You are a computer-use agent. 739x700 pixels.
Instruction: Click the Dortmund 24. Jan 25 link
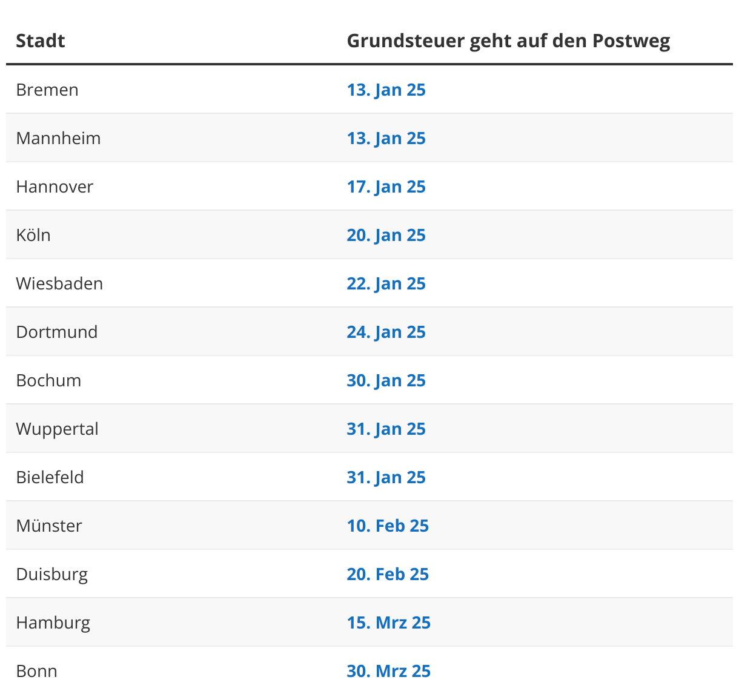(386, 332)
